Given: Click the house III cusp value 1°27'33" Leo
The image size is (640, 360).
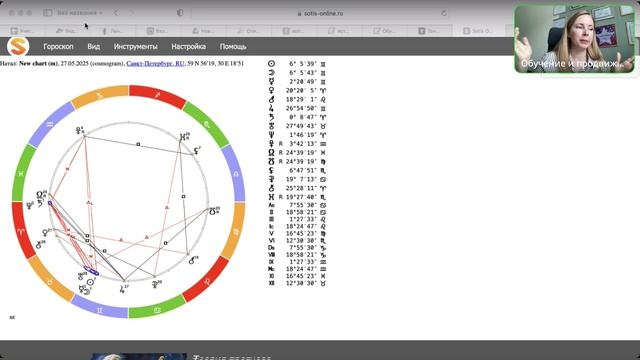Looking at the screenshot, I should 303,219.
